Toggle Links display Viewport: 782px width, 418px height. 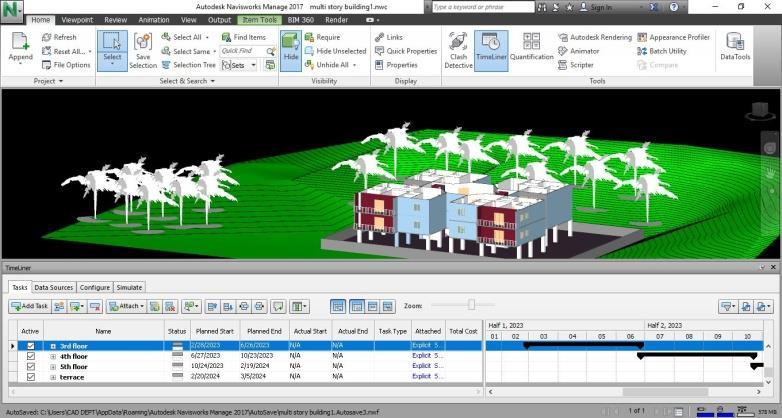pyautogui.click(x=389, y=37)
